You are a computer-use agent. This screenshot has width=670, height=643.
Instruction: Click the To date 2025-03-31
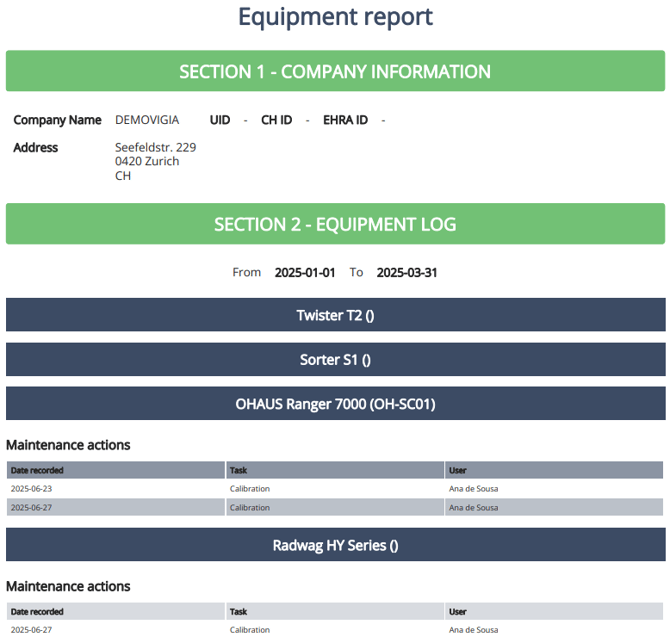tap(407, 273)
